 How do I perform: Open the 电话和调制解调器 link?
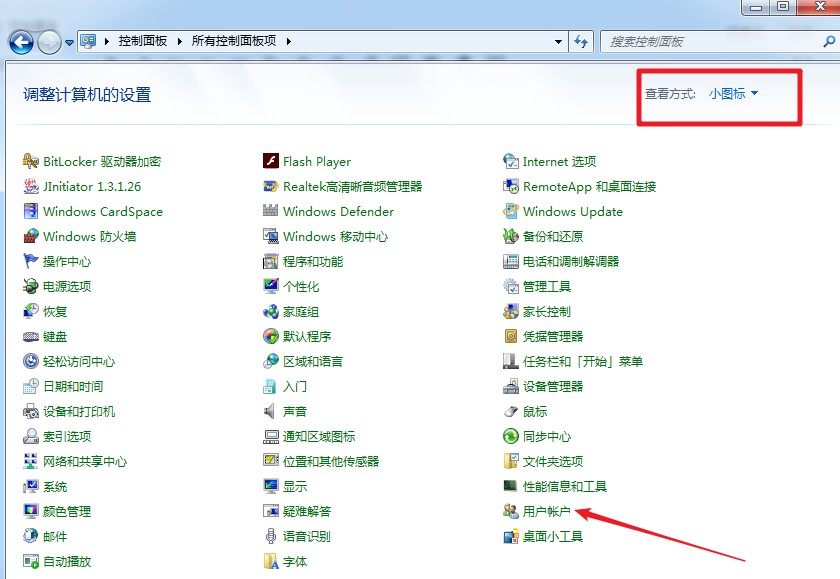tap(571, 261)
